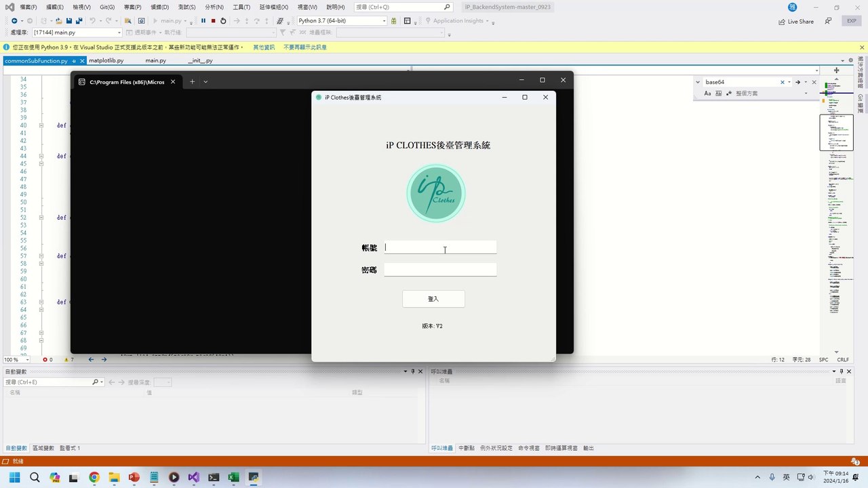Open the 工具(T) menu
The width and height of the screenshot is (868, 488).
tap(241, 7)
